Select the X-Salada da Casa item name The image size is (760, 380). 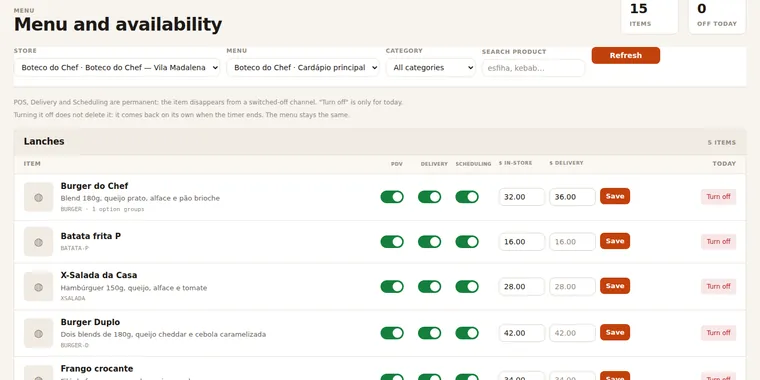tap(99, 275)
